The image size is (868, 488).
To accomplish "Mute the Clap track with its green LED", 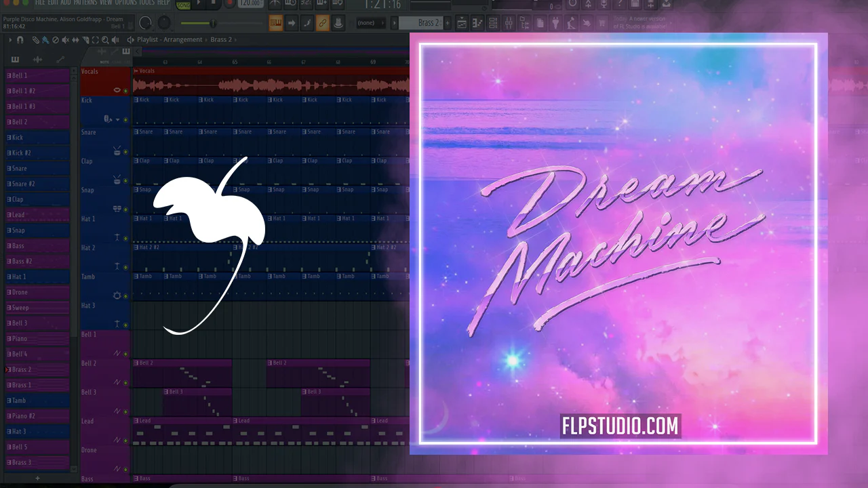I will pos(125,180).
